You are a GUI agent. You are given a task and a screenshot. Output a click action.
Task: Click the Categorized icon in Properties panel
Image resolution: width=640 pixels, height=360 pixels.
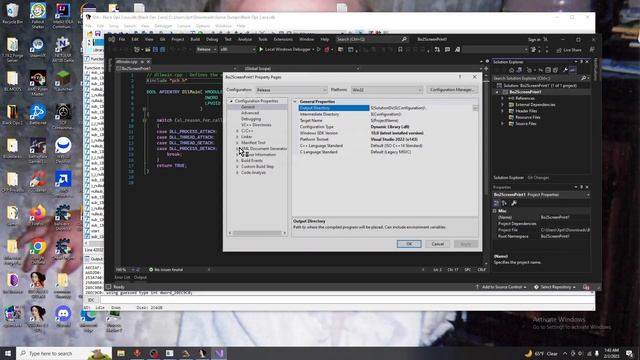(x=496, y=203)
